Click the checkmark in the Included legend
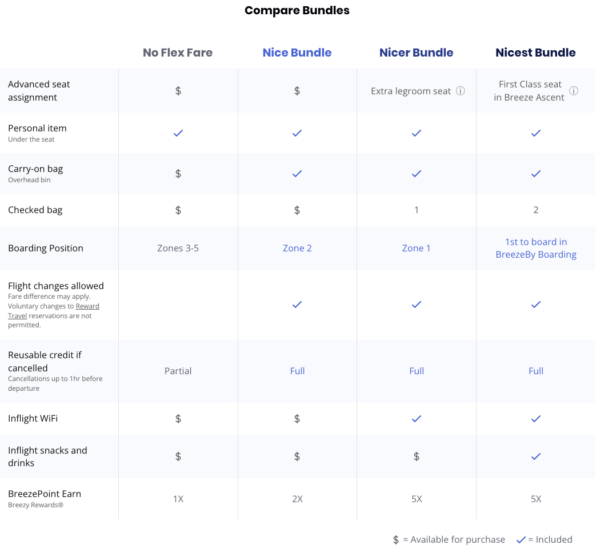600x553 pixels. 521,540
